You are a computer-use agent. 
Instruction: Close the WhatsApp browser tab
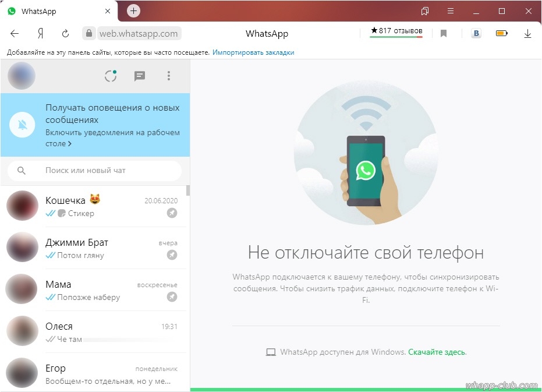pyautogui.click(x=108, y=11)
